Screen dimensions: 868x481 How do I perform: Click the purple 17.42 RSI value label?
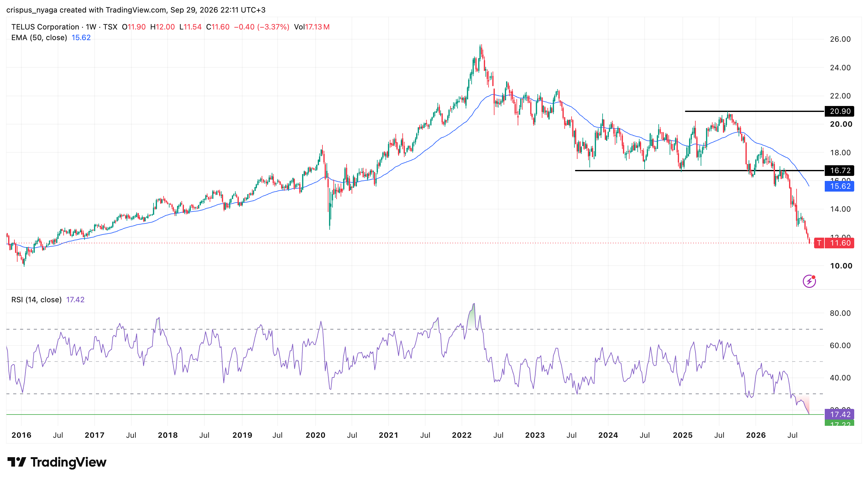[839, 414]
